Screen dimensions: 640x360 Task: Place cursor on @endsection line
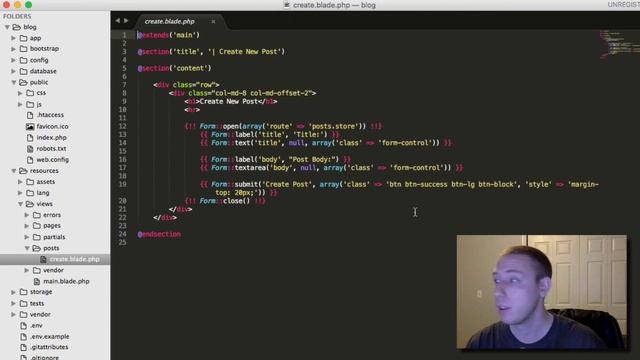[159, 234]
